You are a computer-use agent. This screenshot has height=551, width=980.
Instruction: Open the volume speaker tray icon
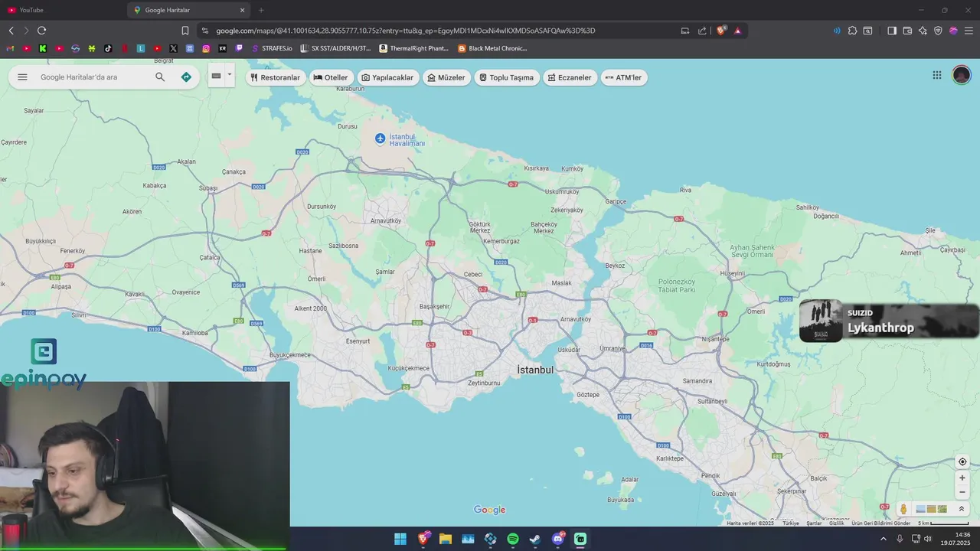927,539
